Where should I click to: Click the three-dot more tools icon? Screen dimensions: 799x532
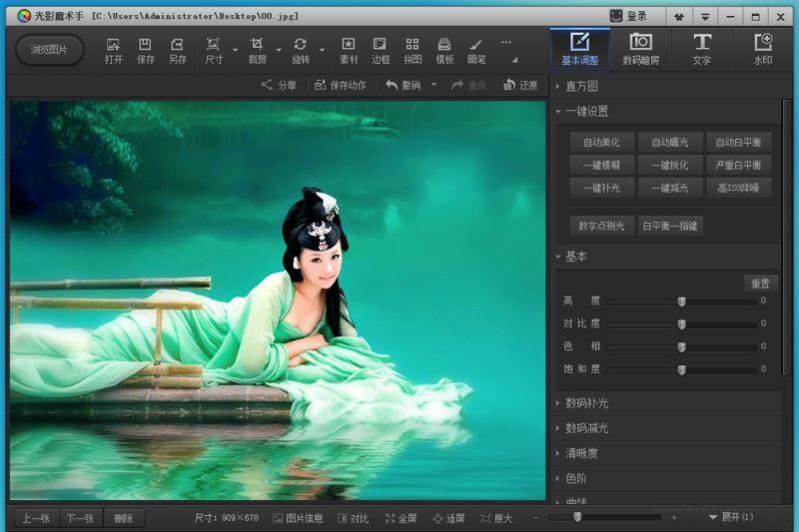pos(506,42)
